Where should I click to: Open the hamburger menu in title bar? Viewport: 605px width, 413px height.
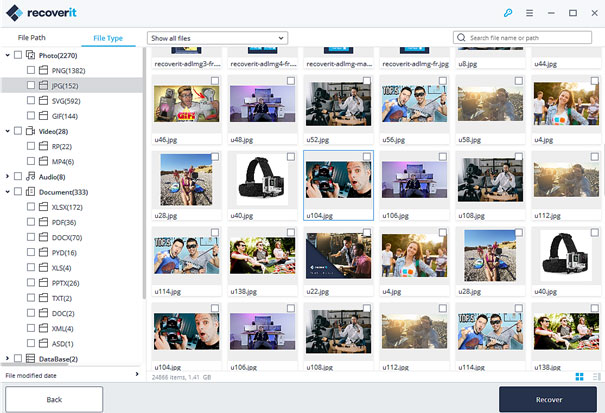tap(529, 13)
